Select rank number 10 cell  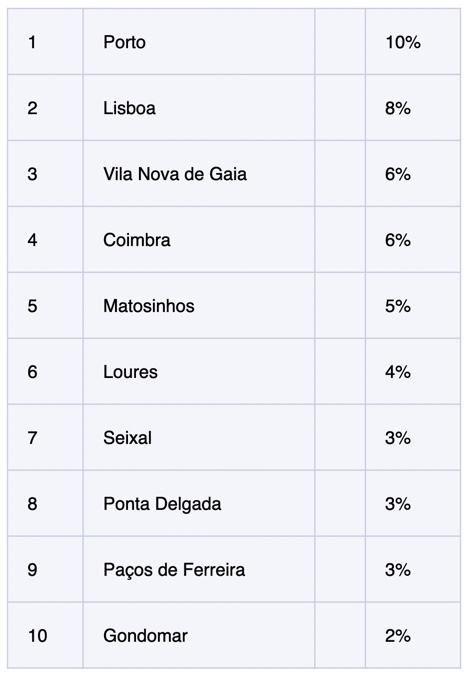(45, 636)
